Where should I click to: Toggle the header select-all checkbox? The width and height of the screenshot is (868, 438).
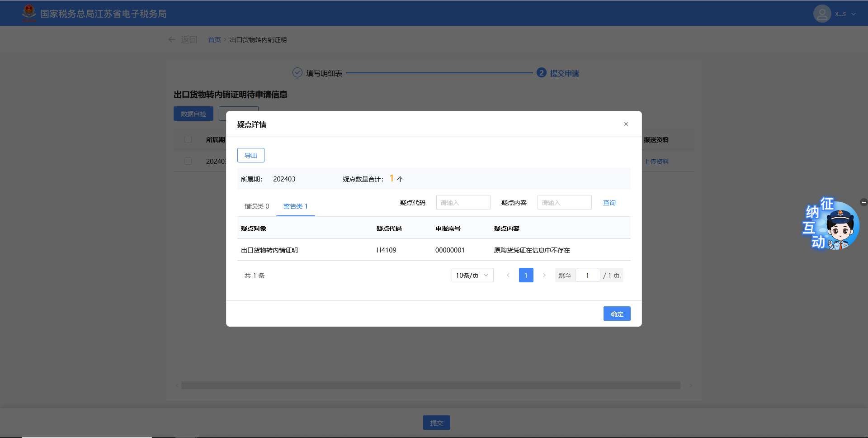pyautogui.click(x=188, y=139)
